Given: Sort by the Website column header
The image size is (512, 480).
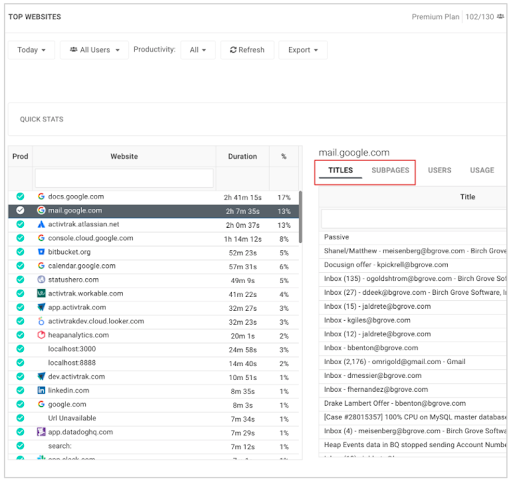Looking at the screenshot, I should (124, 156).
